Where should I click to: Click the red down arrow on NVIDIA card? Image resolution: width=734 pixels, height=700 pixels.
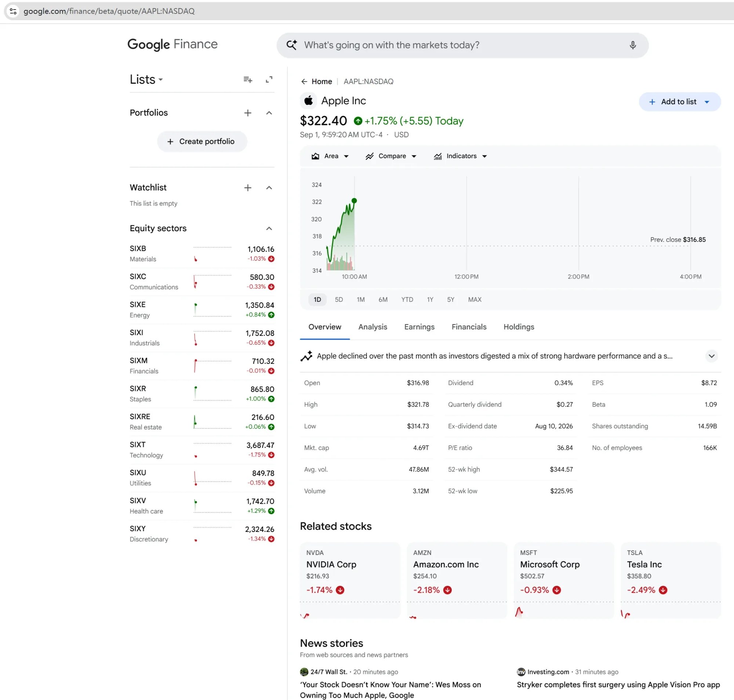340,590
